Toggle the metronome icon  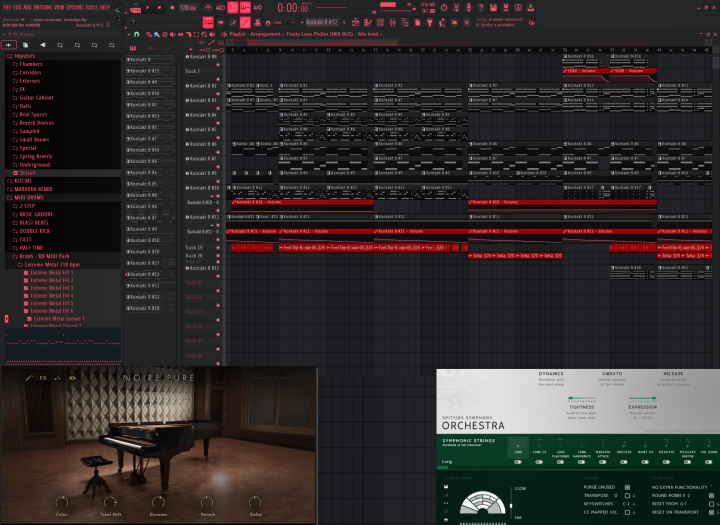208,7
